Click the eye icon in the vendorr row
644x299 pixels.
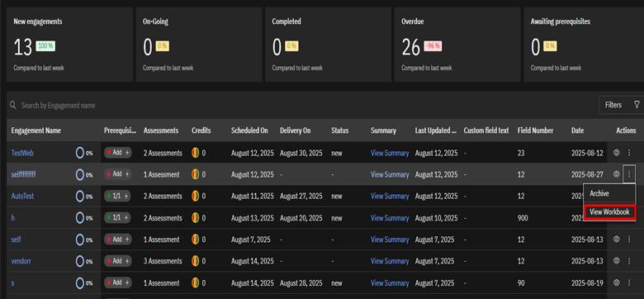click(x=616, y=260)
